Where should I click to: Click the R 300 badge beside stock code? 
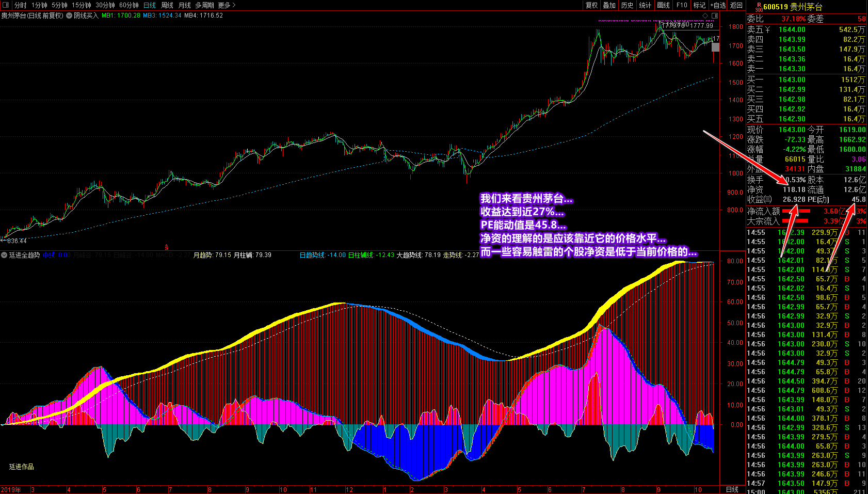(x=759, y=7)
